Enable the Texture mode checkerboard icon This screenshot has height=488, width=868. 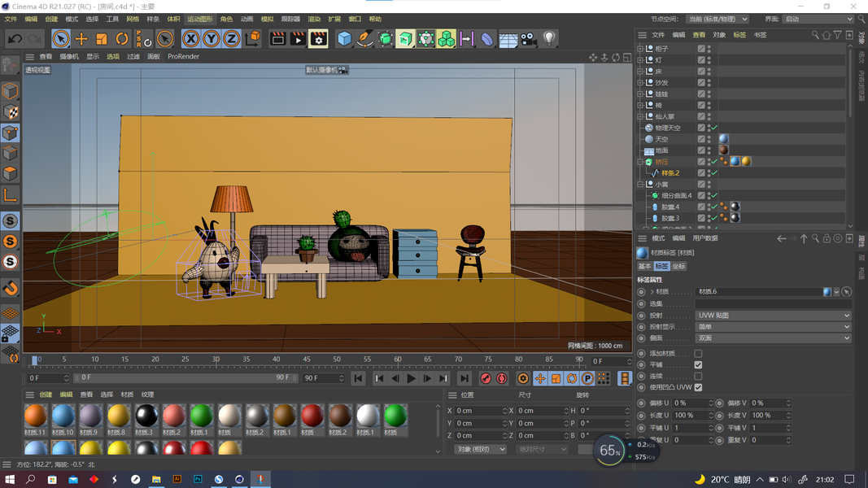tap(11, 111)
